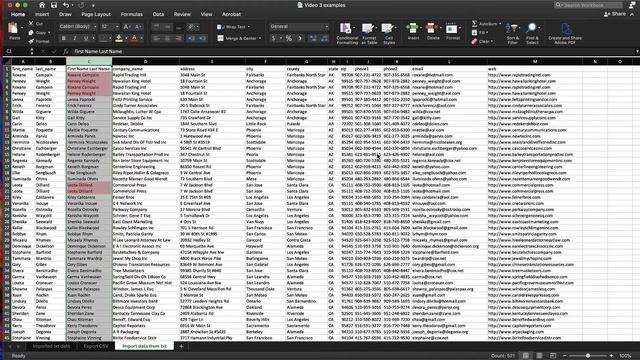Open the Acrobat ribbon tab
640x360 pixels.
pyautogui.click(x=231, y=14)
